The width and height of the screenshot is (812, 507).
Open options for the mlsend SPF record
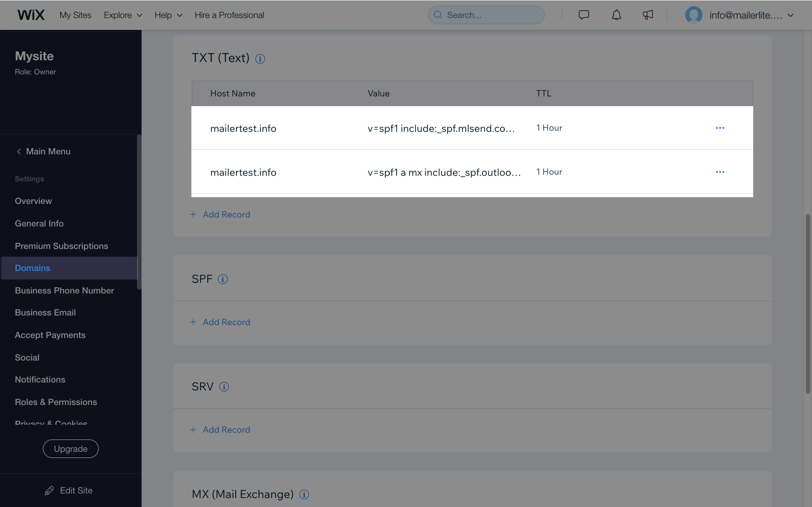720,128
